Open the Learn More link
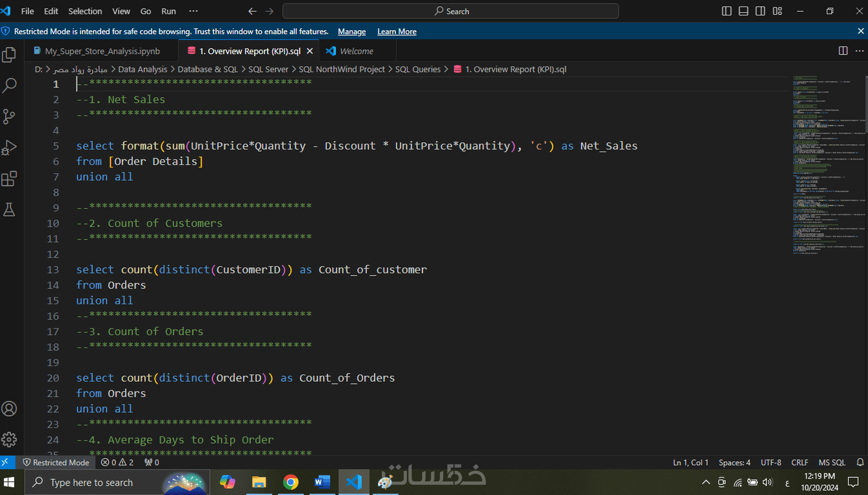868x495 pixels. tap(397, 31)
